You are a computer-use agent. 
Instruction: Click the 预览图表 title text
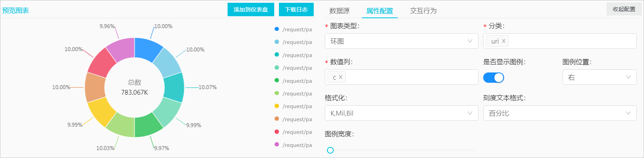point(15,10)
